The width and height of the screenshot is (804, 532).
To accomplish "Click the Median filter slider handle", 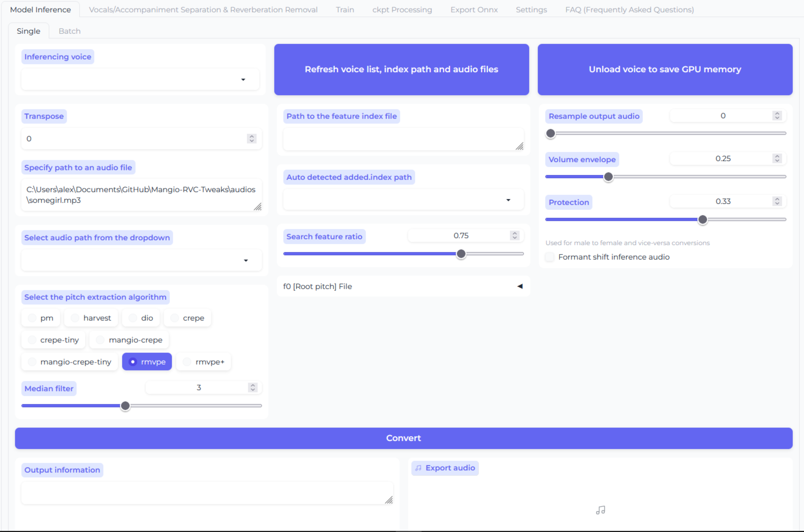I will click(125, 406).
